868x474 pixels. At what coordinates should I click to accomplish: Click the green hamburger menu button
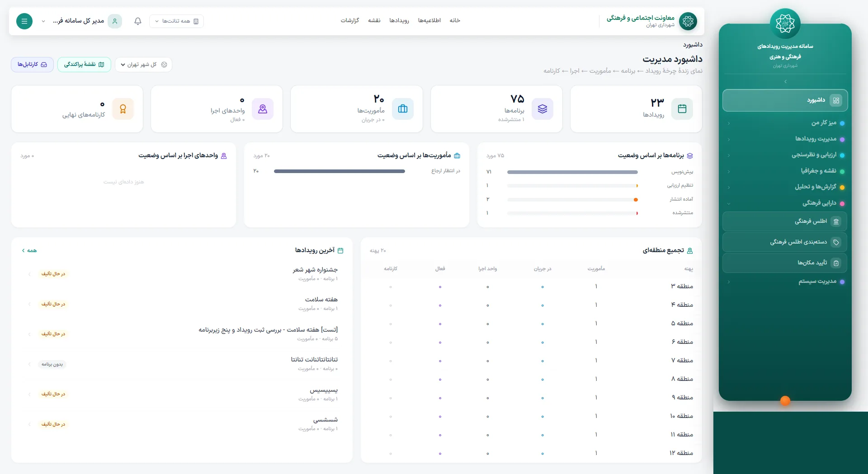[24, 21]
